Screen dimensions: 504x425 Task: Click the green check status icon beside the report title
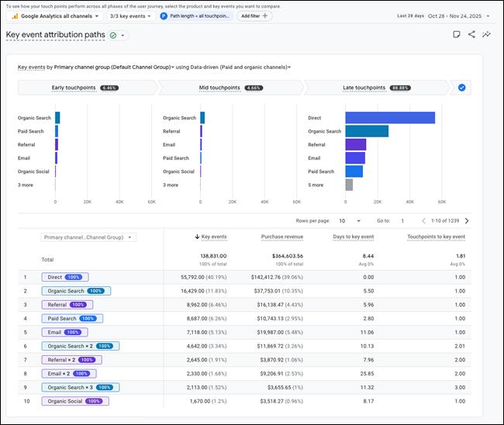pyautogui.click(x=113, y=36)
